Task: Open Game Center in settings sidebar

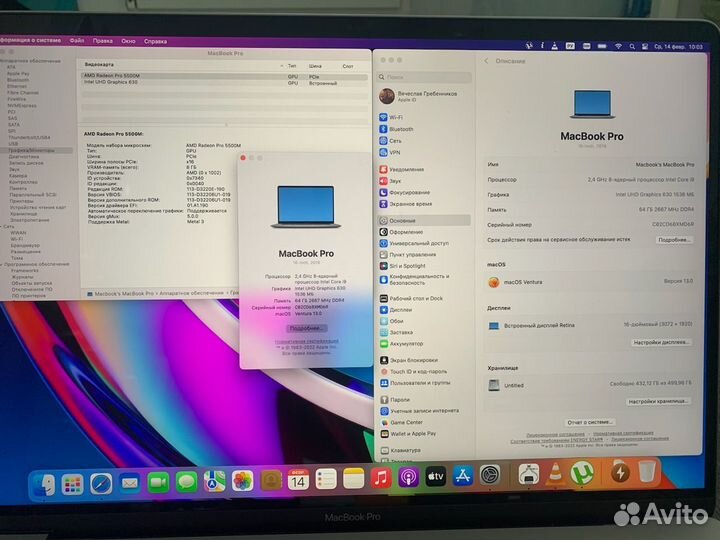Action: coord(401,422)
